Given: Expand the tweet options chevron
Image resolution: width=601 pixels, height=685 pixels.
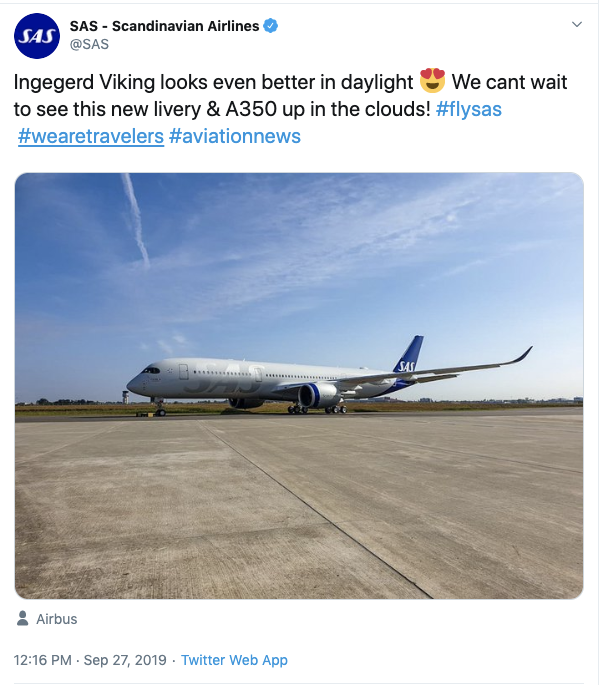Looking at the screenshot, I should (576, 24).
